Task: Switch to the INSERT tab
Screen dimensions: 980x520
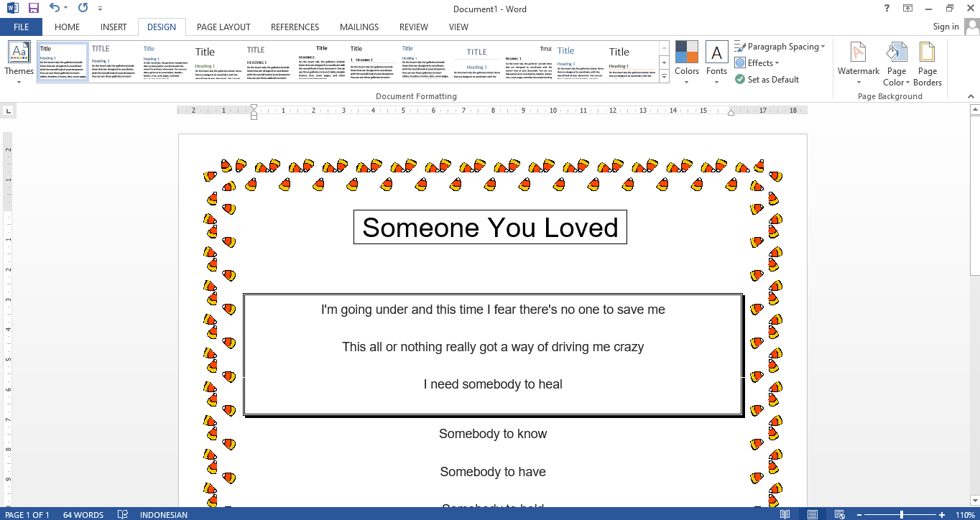Action: click(114, 27)
